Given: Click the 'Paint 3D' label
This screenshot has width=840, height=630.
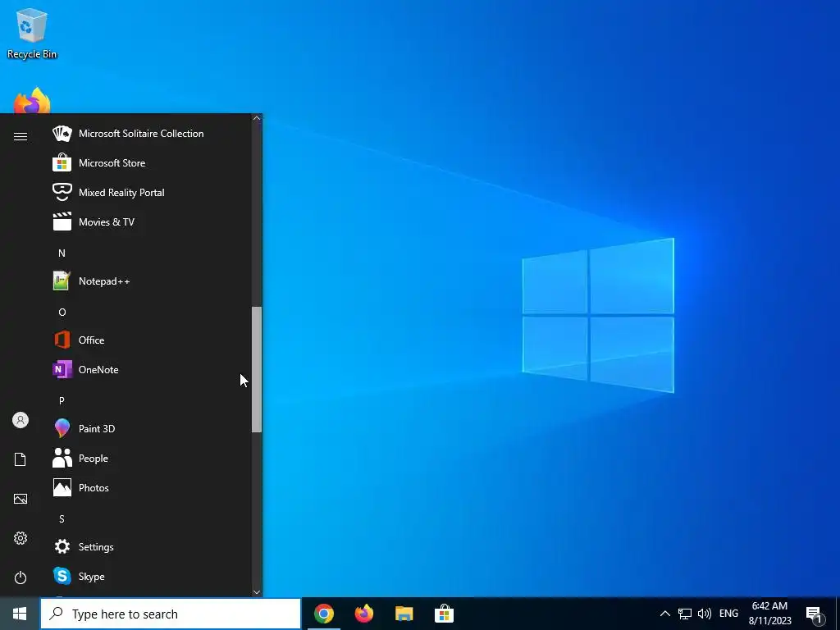Looking at the screenshot, I should point(97,428).
